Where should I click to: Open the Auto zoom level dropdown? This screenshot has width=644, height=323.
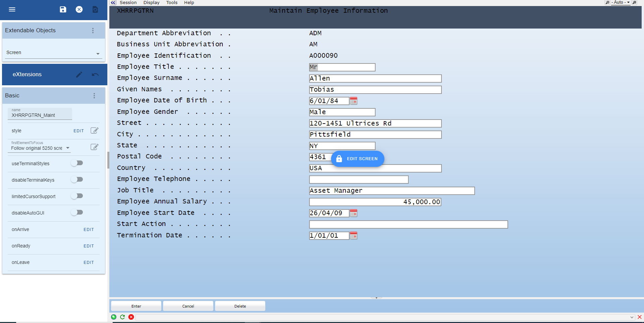pos(621,2)
